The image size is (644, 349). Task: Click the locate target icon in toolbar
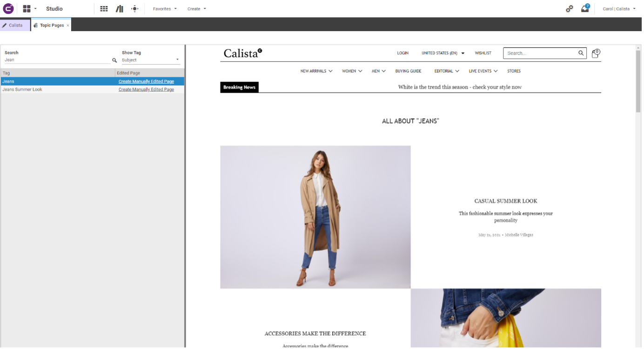tap(135, 9)
